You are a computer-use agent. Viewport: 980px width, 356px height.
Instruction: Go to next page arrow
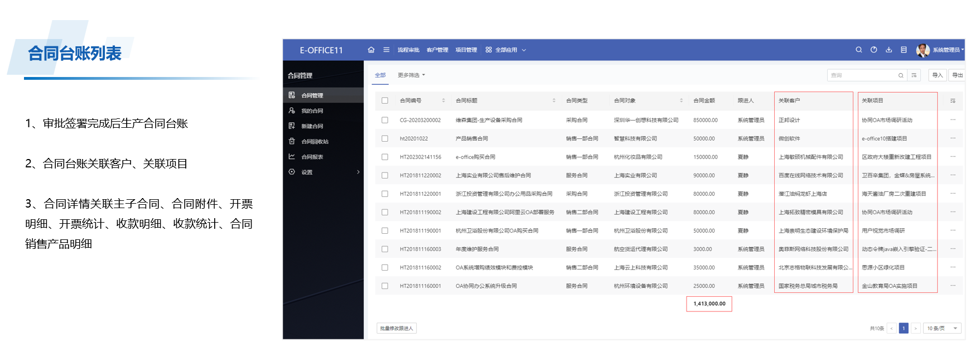click(915, 328)
